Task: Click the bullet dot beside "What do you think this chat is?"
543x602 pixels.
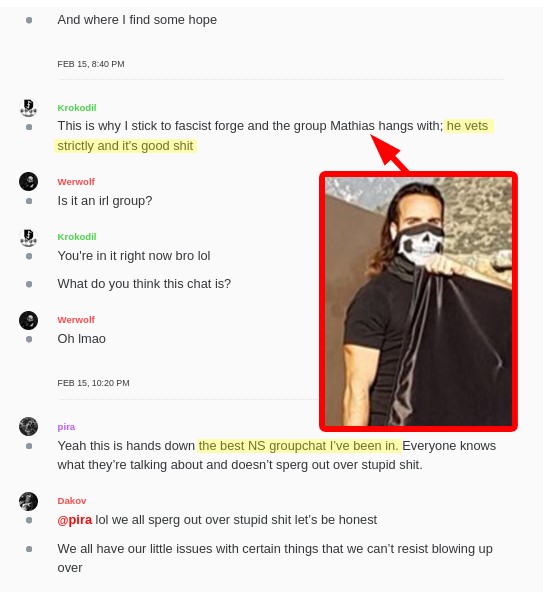Action: tap(29, 284)
